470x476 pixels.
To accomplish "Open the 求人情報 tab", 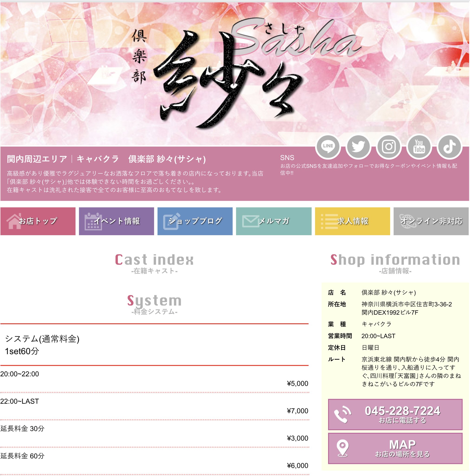I will tap(352, 221).
